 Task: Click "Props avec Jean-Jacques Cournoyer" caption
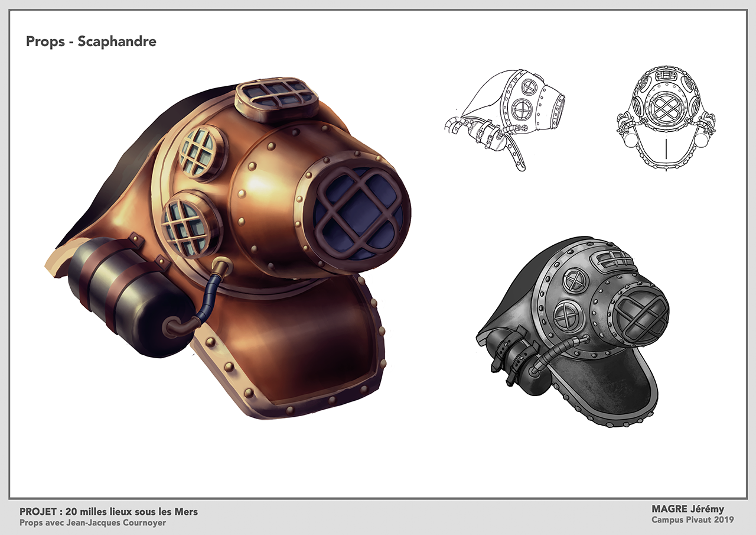coord(93,523)
